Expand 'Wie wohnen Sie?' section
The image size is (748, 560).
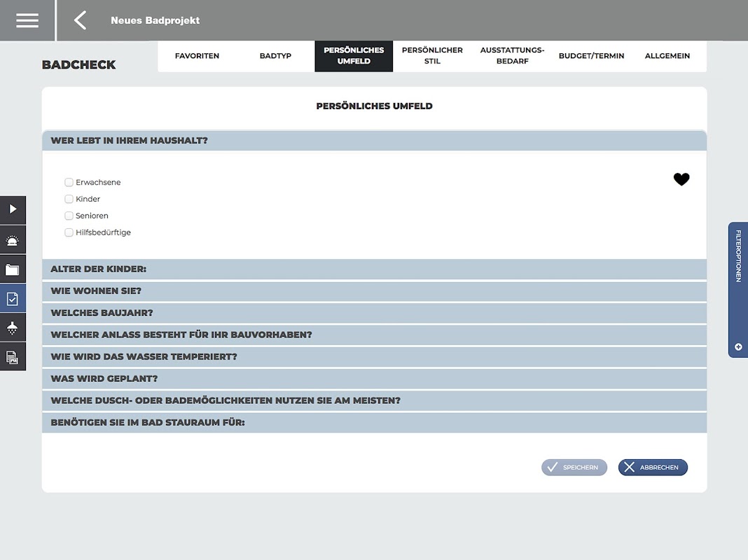pyautogui.click(x=375, y=290)
